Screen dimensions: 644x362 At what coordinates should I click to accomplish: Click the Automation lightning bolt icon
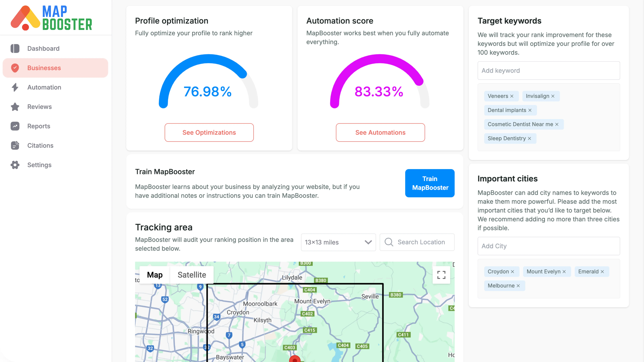pos(15,87)
